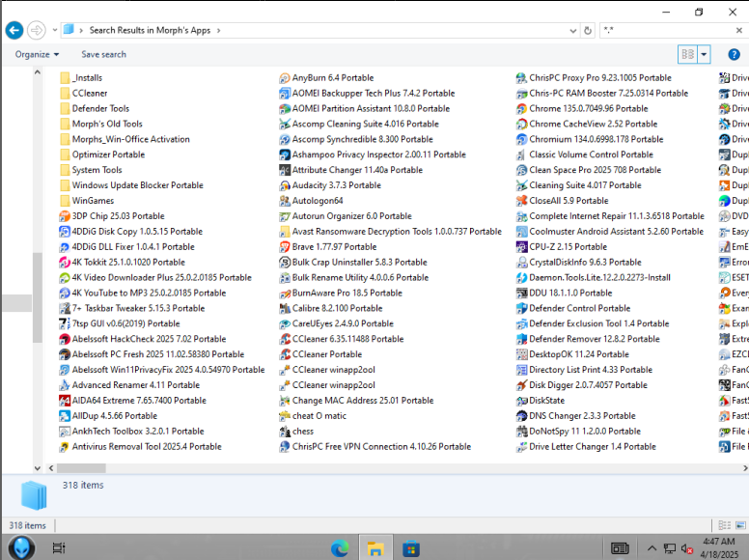
Task: Select Bulk Crap Uninstaller 5.8.3 icon
Action: point(285,263)
